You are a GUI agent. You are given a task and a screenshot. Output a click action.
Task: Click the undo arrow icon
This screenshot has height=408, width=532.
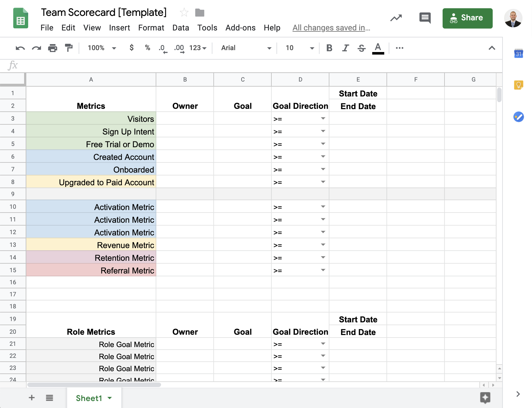(20, 48)
